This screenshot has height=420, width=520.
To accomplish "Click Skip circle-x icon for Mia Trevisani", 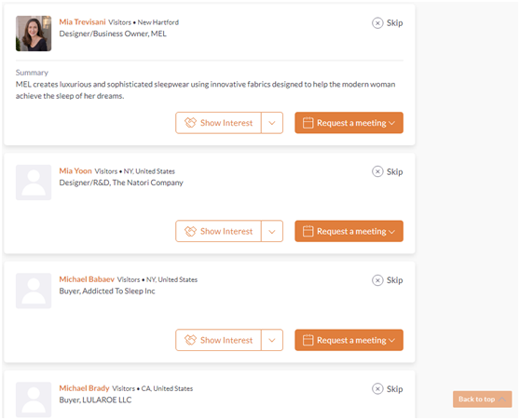I will (x=377, y=23).
